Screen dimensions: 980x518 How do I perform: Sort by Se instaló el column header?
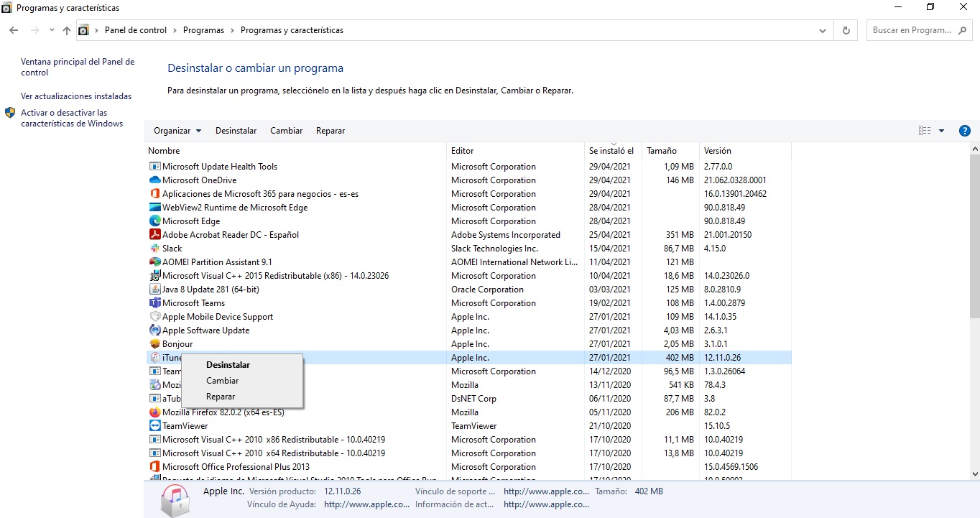(x=613, y=151)
